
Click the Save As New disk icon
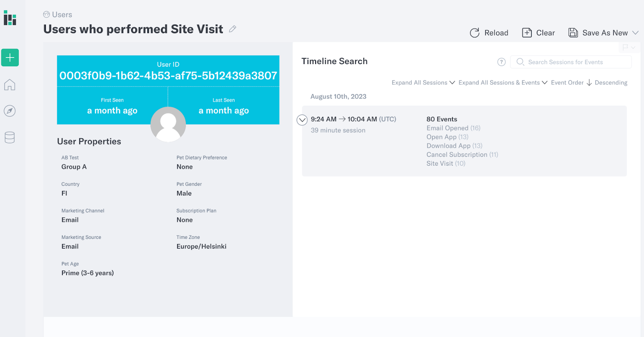pyautogui.click(x=573, y=33)
